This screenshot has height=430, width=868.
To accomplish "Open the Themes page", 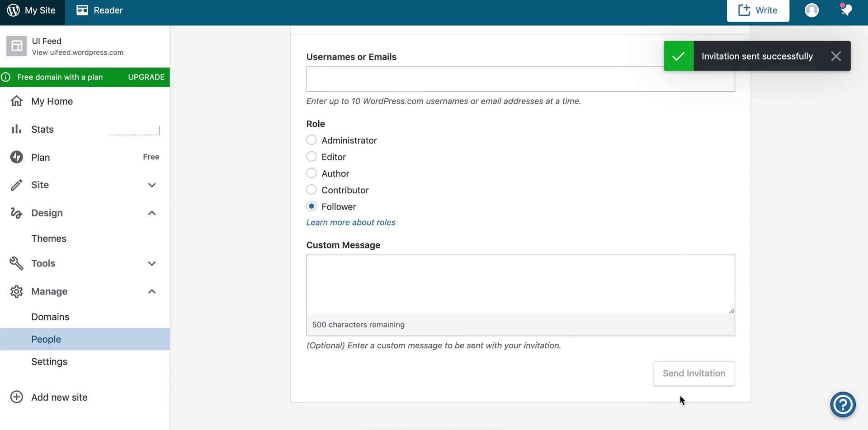I will click(x=48, y=238).
